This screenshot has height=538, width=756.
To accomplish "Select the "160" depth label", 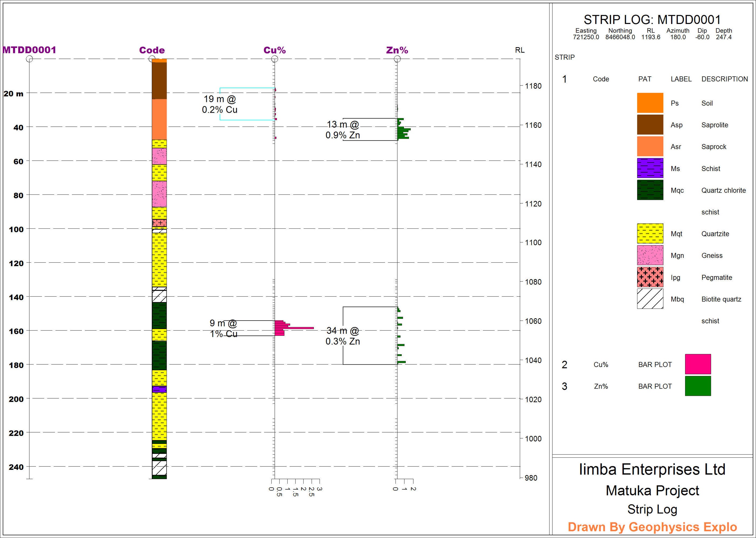I will 16,331.
